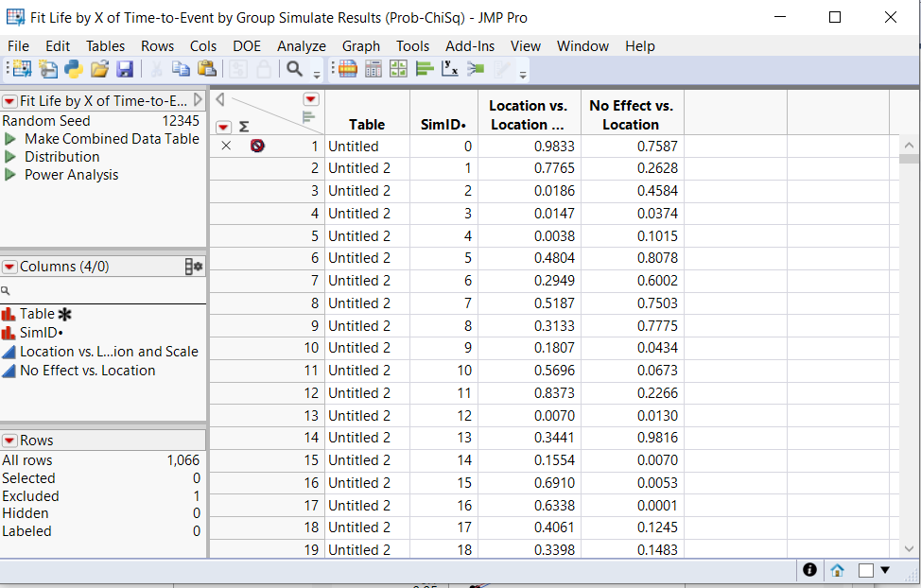Open the Columns panel red triangle menu
Image resolution: width=921 pixels, height=588 pixels.
click(x=9, y=267)
